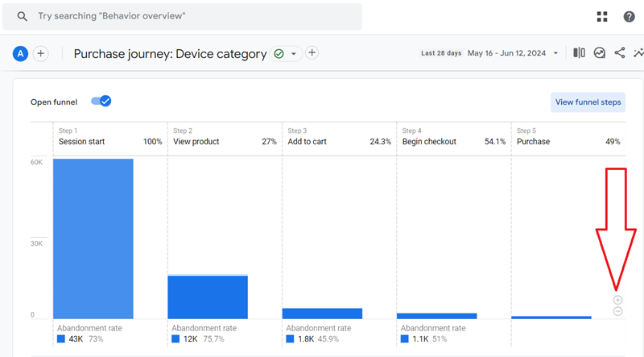Add filter with plus after report title
Viewport: 644px width, 357px height.
click(x=312, y=53)
